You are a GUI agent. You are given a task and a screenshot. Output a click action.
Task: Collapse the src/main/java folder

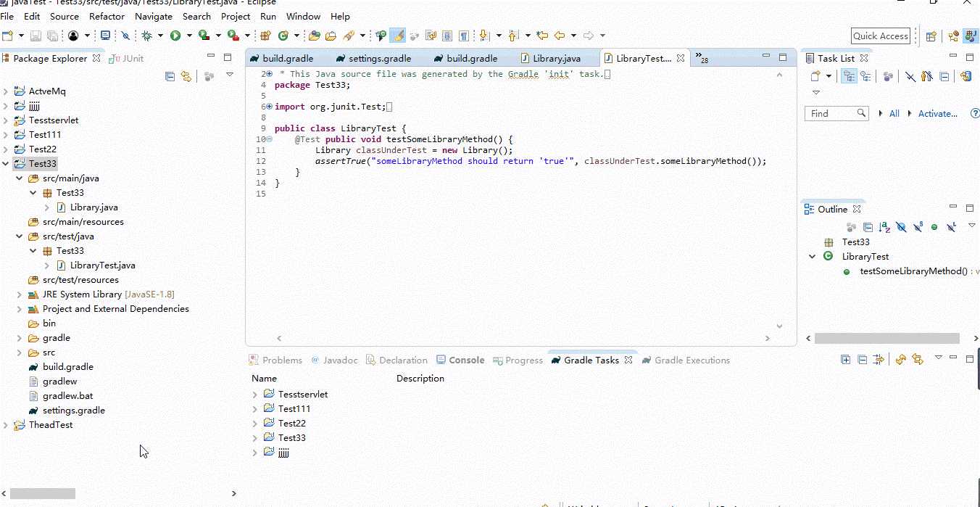20,178
